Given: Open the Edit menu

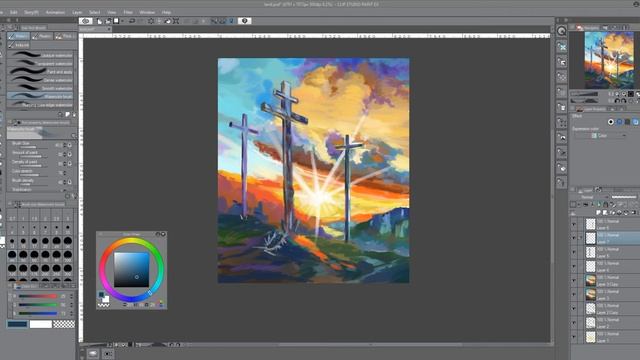Looking at the screenshot, I should (13, 12).
